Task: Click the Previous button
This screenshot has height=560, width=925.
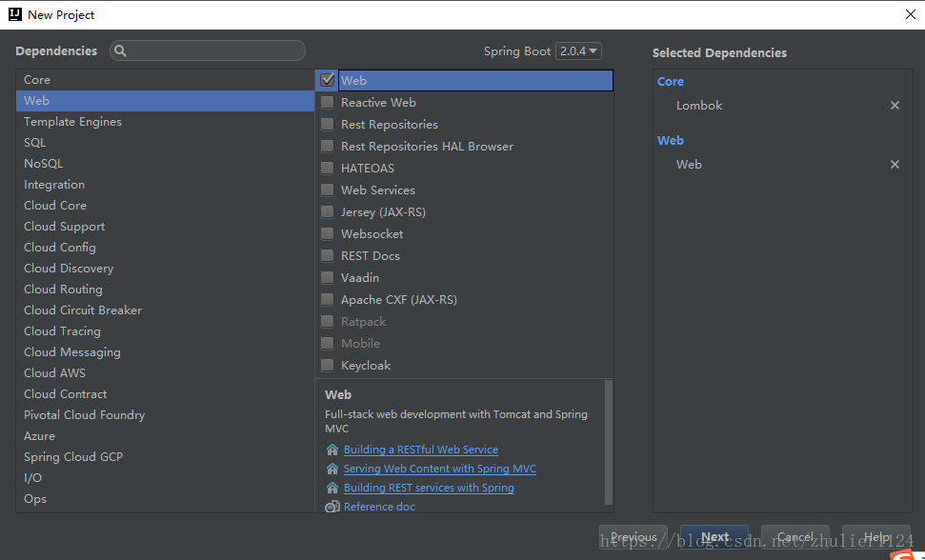Action: tap(633, 537)
